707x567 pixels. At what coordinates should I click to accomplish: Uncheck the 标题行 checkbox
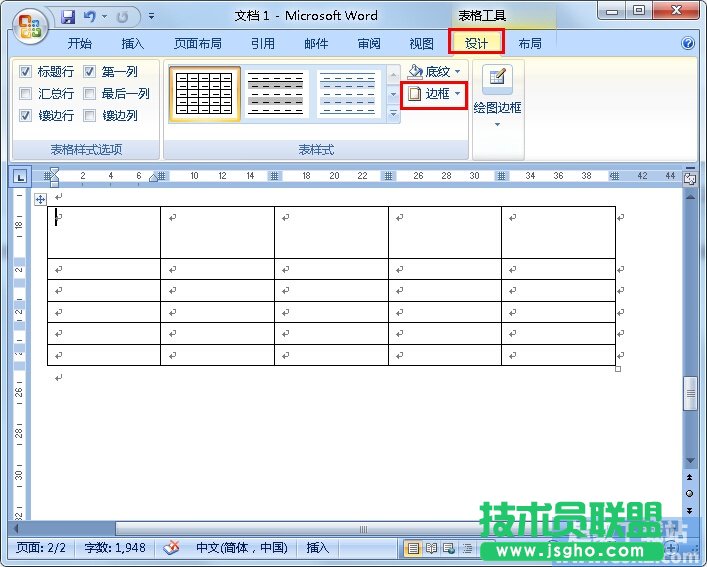tap(26, 72)
